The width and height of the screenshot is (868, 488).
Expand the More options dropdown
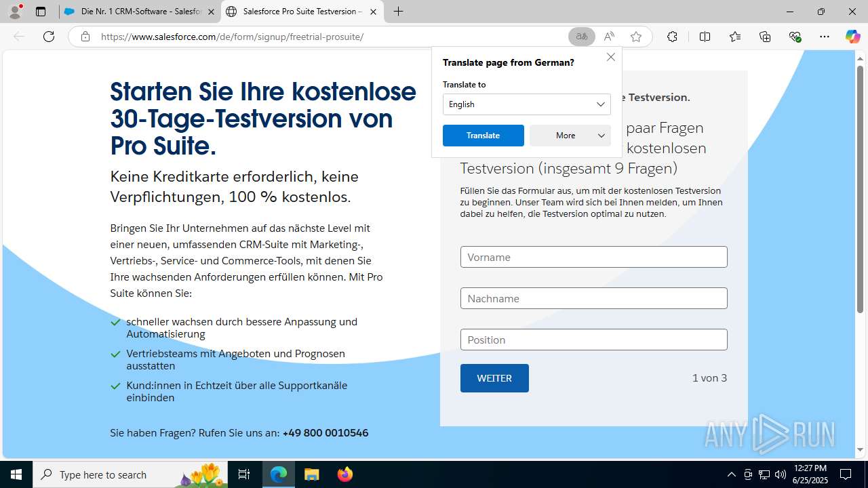coord(570,136)
